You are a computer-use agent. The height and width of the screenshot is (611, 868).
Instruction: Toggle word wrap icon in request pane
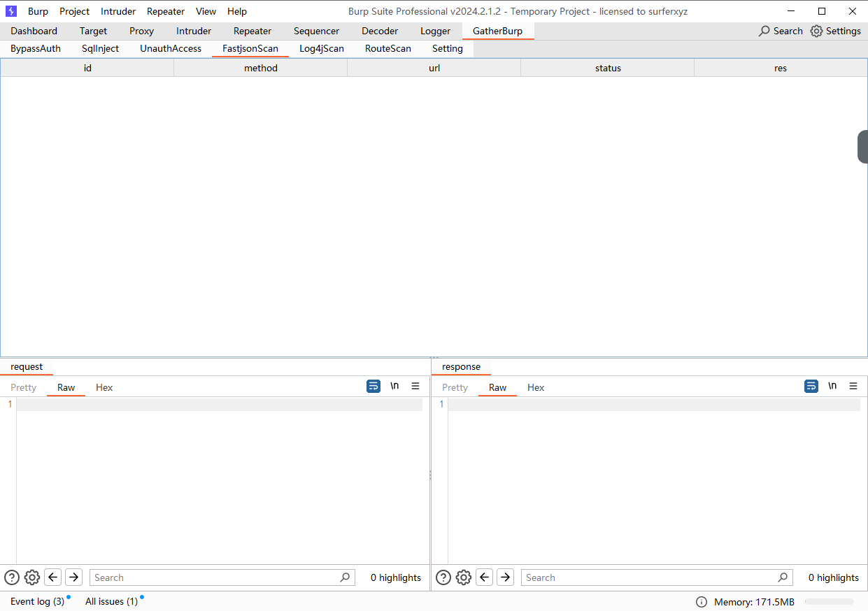tap(373, 386)
